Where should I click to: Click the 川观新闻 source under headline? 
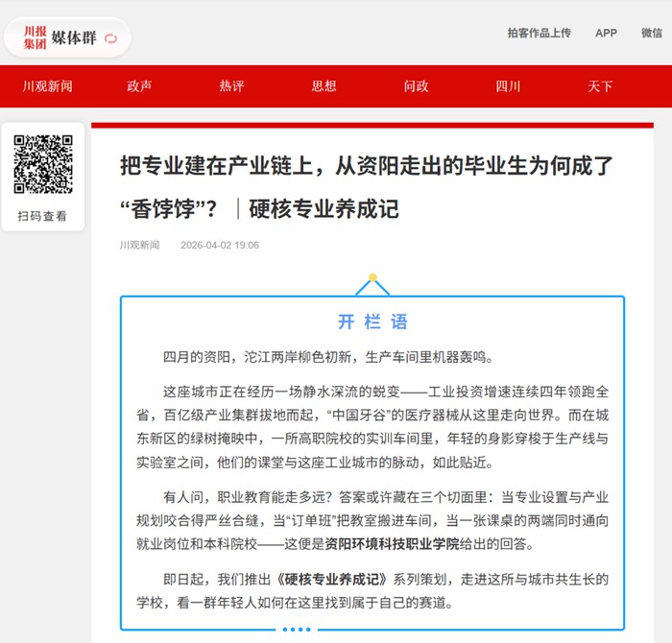[x=139, y=245]
